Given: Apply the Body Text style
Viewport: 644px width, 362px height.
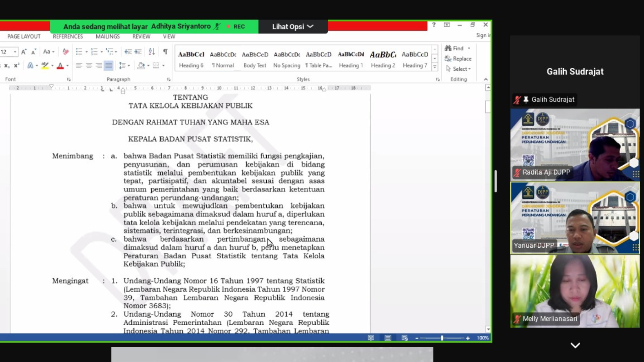Looking at the screenshot, I should 255,59.
